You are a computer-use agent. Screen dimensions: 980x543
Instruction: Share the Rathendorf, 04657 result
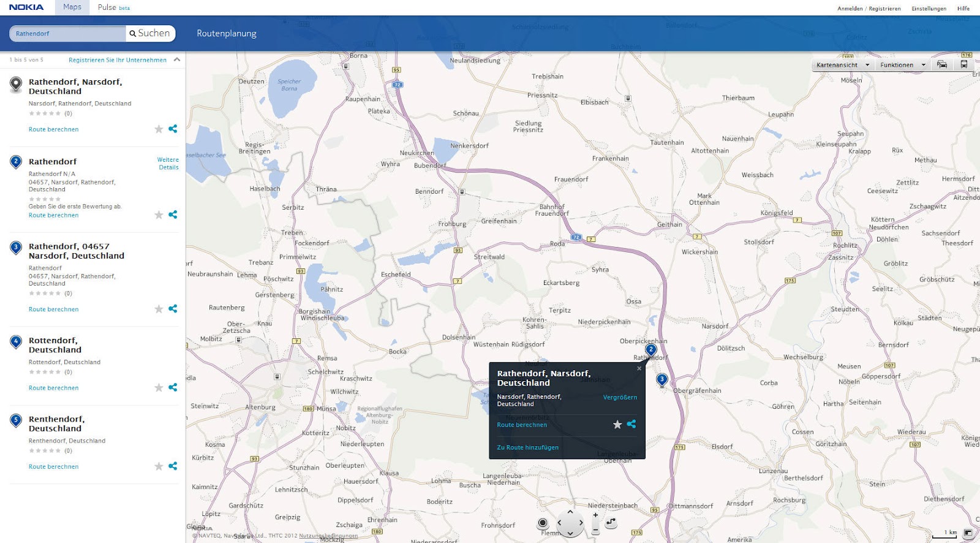(173, 309)
